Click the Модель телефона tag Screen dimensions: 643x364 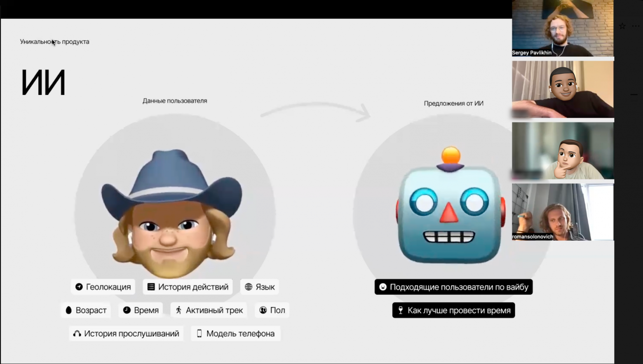pyautogui.click(x=236, y=333)
